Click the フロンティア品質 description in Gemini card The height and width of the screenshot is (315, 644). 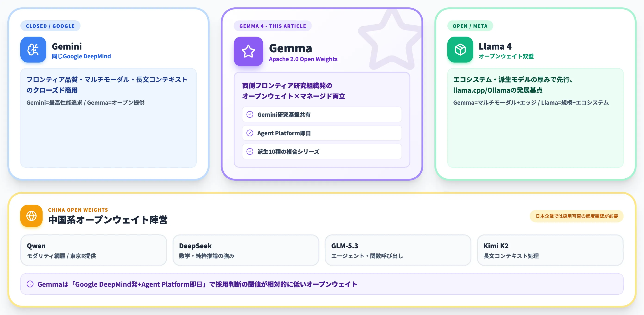107,85
